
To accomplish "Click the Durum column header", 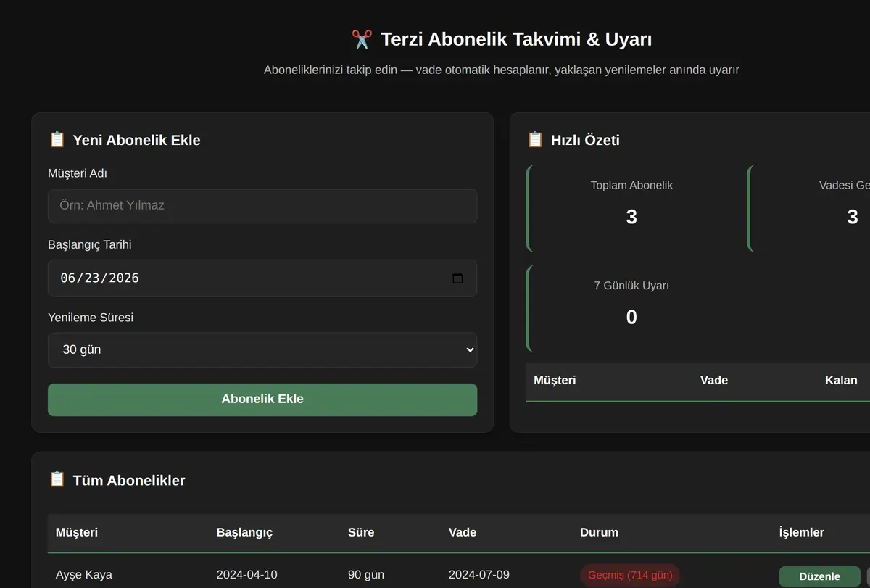I will point(599,532).
